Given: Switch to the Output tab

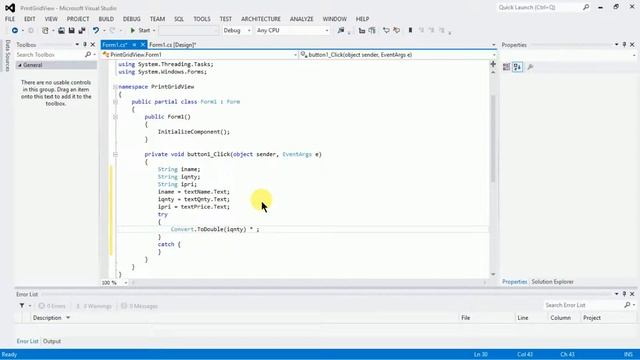Looking at the screenshot, I should (x=52, y=341).
